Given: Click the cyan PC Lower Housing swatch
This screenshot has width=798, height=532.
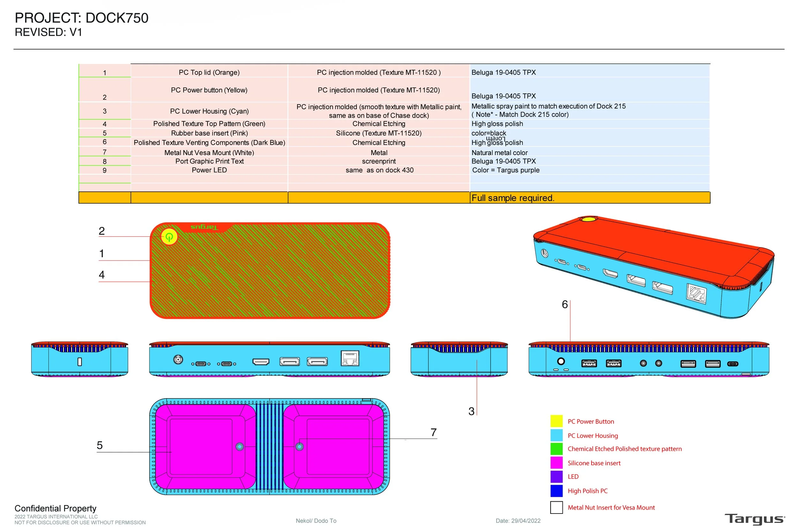Looking at the screenshot, I should click(x=556, y=435).
